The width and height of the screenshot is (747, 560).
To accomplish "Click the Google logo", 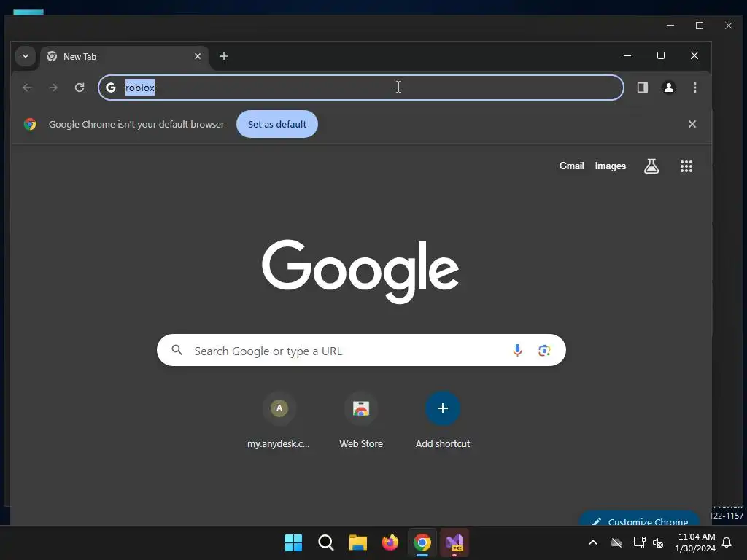I will (x=360, y=271).
